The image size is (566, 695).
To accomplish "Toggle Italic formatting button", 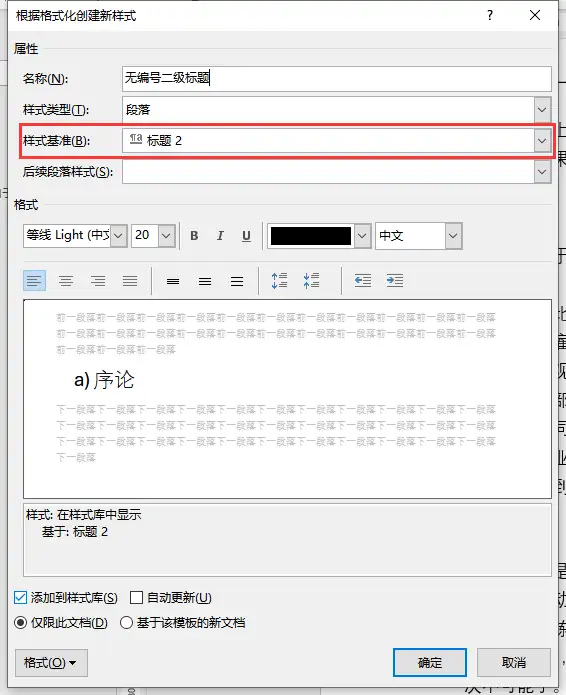I will 220,236.
